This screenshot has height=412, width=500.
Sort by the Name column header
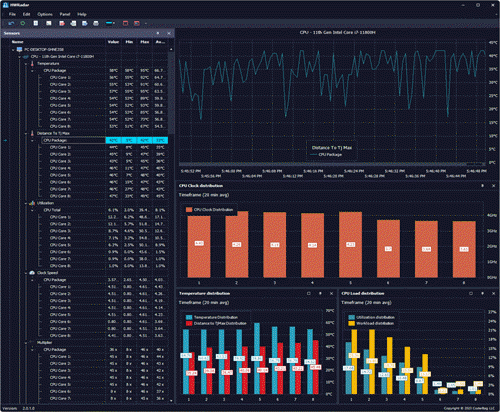(x=17, y=42)
